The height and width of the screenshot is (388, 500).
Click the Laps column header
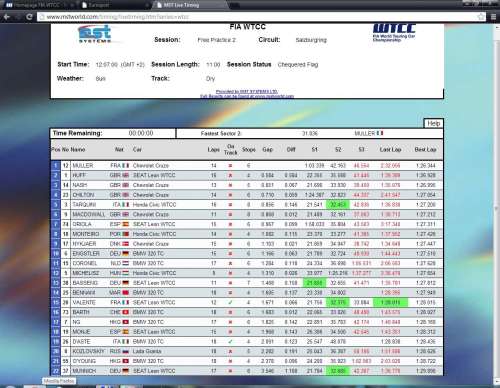[213, 150]
